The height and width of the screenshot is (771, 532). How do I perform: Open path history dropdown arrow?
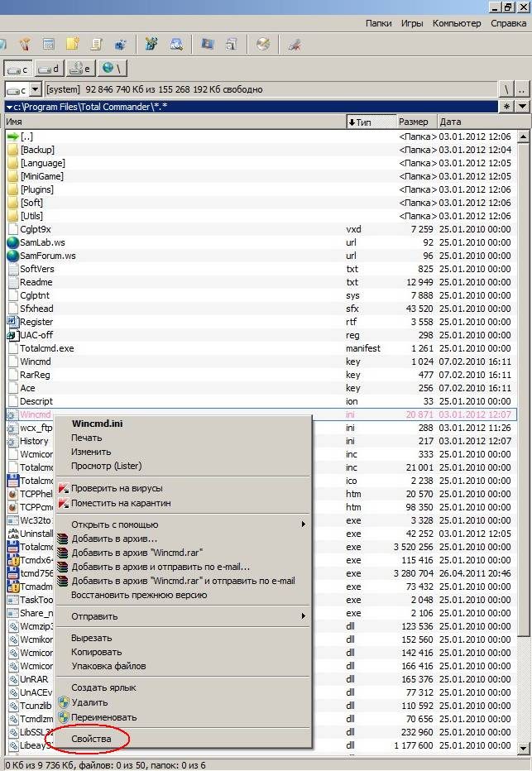click(x=522, y=106)
